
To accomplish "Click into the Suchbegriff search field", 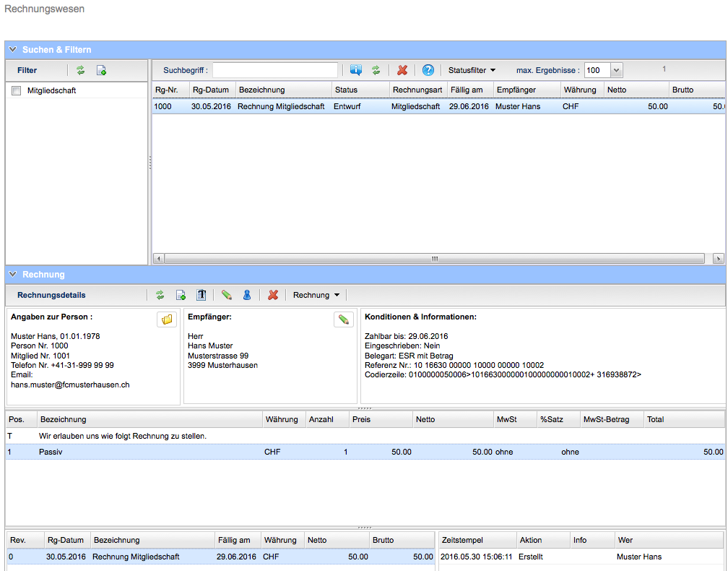I will point(275,70).
